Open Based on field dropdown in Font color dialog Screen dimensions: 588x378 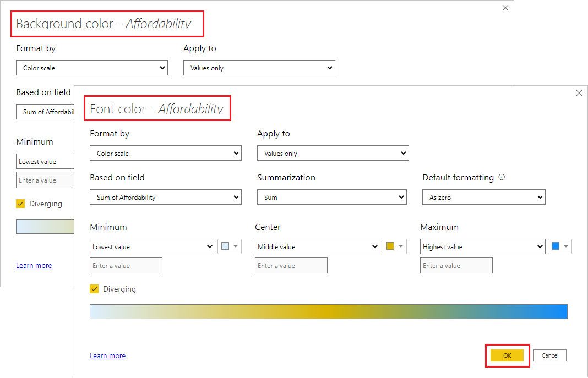click(x=166, y=197)
